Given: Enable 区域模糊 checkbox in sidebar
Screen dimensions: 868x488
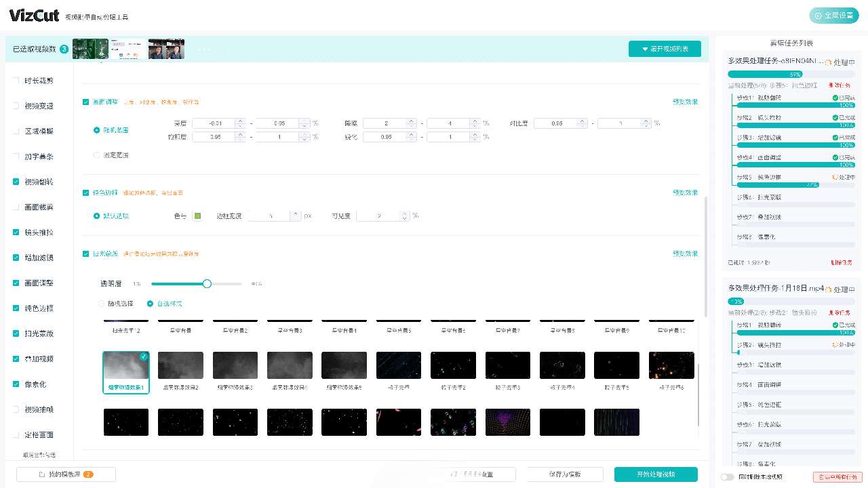Looking at the screenshot, I should (x=16, y=131).
